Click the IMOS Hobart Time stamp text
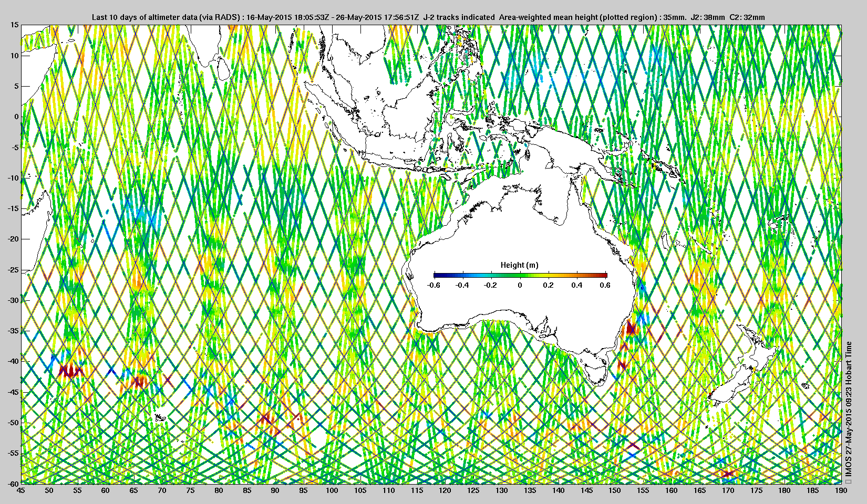867x504 pixels. tap(848, 408)
